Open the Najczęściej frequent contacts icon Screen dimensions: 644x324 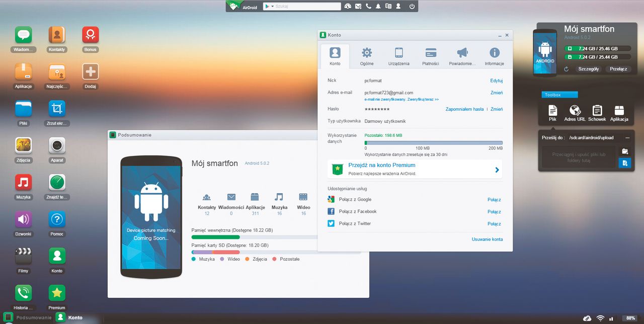(x=57, y=71)
